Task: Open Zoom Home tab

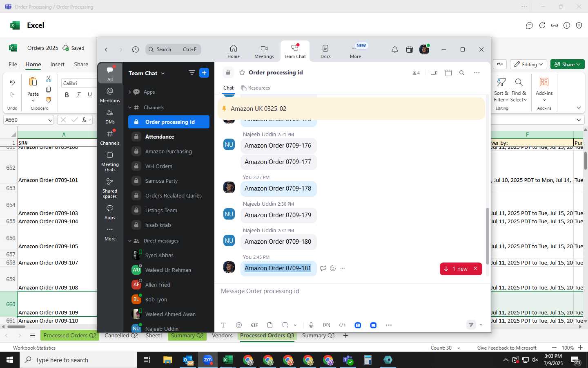Action: [x=234, y=52]
